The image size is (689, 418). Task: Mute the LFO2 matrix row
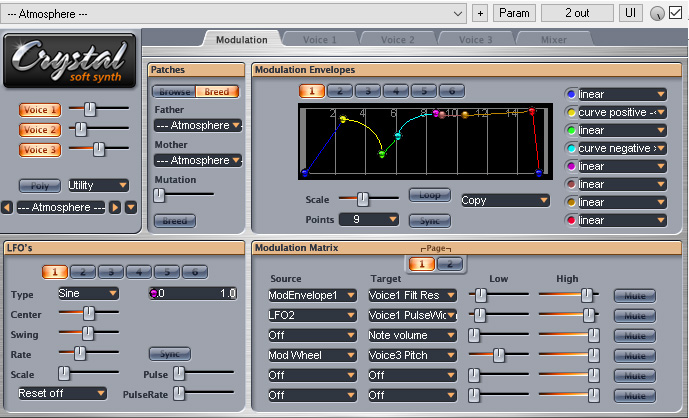click(x=635, y=316)
